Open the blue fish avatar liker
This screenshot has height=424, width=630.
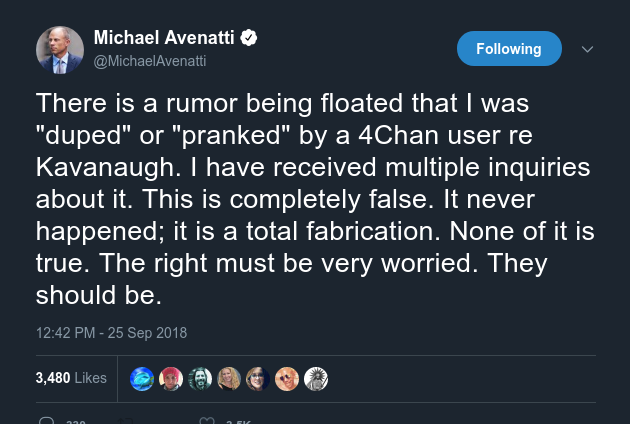tap(142, 379)
